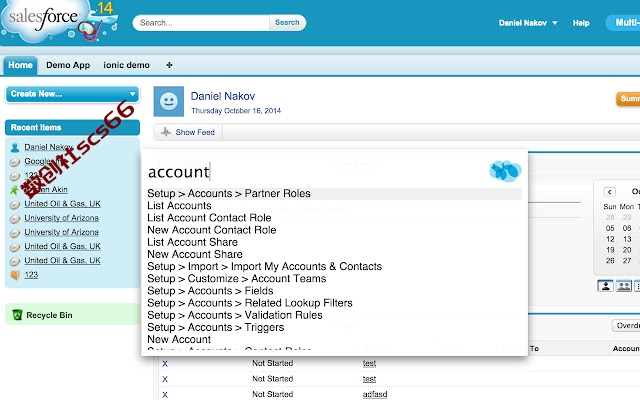The width and height of the screenshot is (640, 400).
Task: Select 'Setup > Accounts > Fields' command
Action: [x=210, y=291]
